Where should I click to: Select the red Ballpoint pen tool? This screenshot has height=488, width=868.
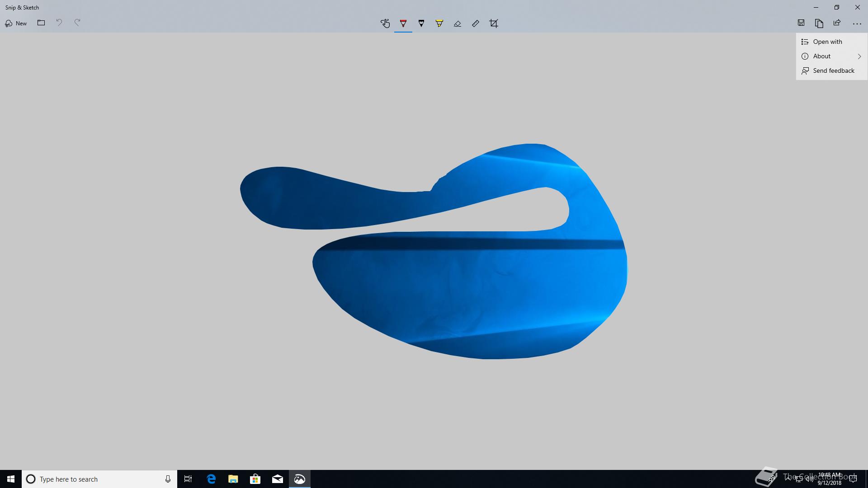coord(403,23)
